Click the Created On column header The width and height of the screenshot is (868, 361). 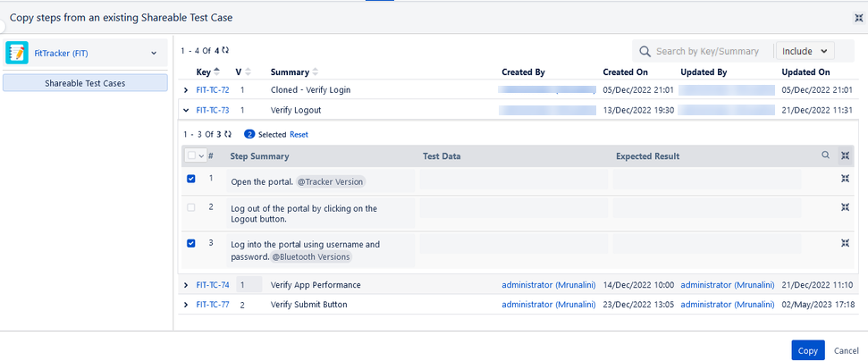coord(626,72)
